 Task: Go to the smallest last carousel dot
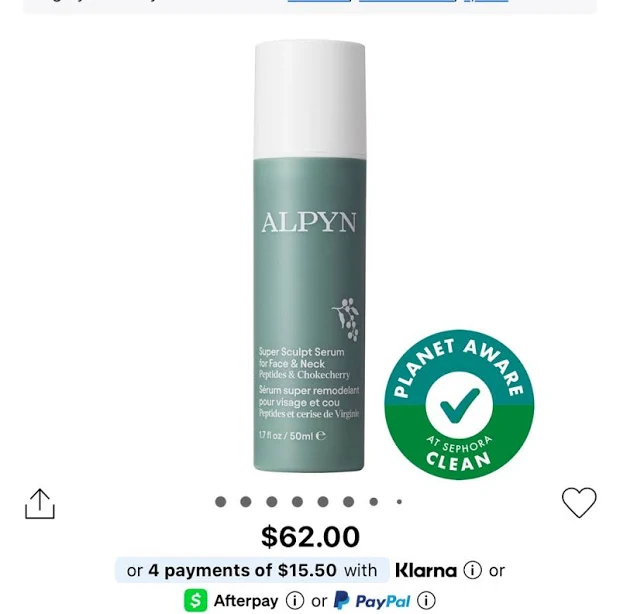click(399, 502)
